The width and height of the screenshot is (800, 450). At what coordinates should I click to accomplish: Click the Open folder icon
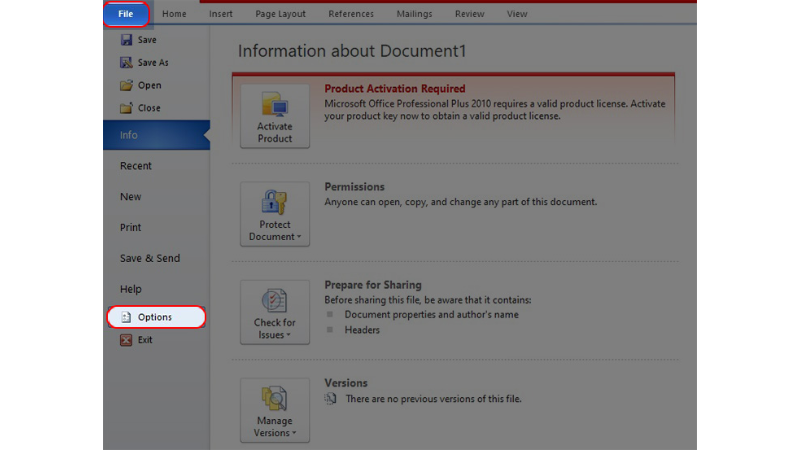pyautogui.click(x=126, y=85)
